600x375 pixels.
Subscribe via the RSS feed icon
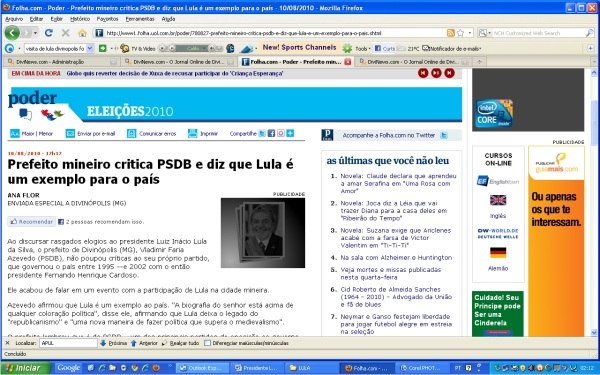coord(451,33)
